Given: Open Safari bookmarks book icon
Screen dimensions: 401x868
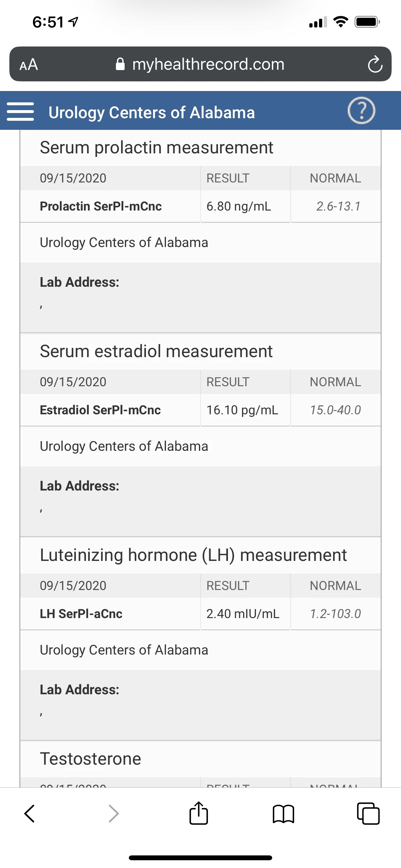Looking at the screenshot, I should tap(283, 814).
